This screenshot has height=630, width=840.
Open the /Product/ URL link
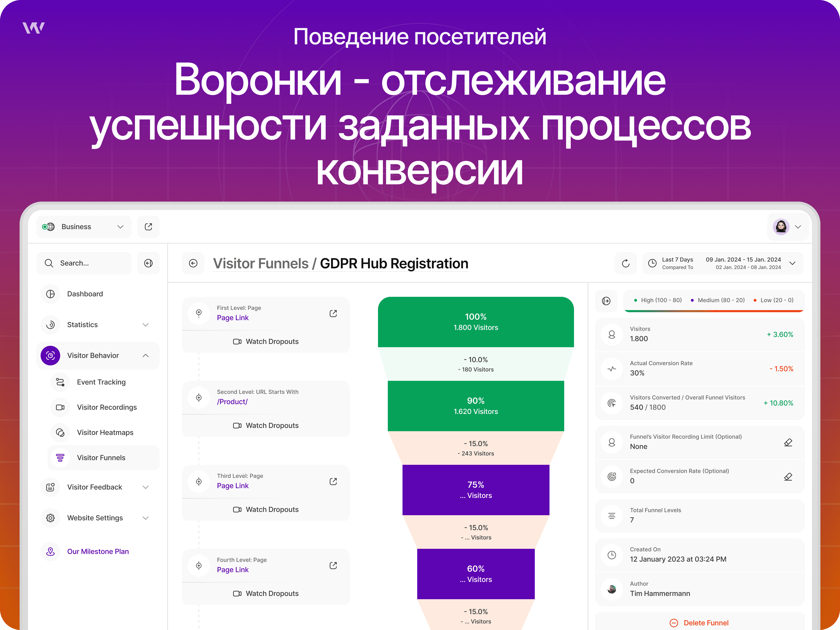point(232,402)
